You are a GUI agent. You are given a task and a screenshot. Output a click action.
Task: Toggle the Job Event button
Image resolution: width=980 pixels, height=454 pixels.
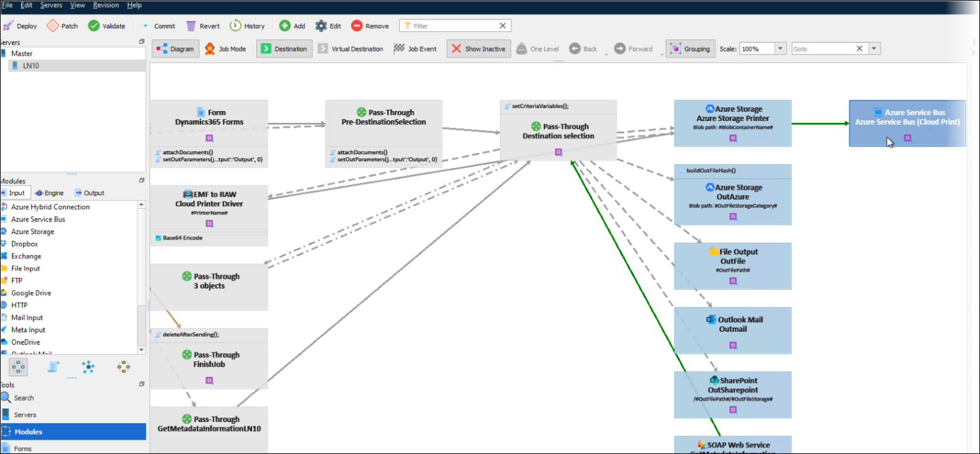tap(415, 49)
